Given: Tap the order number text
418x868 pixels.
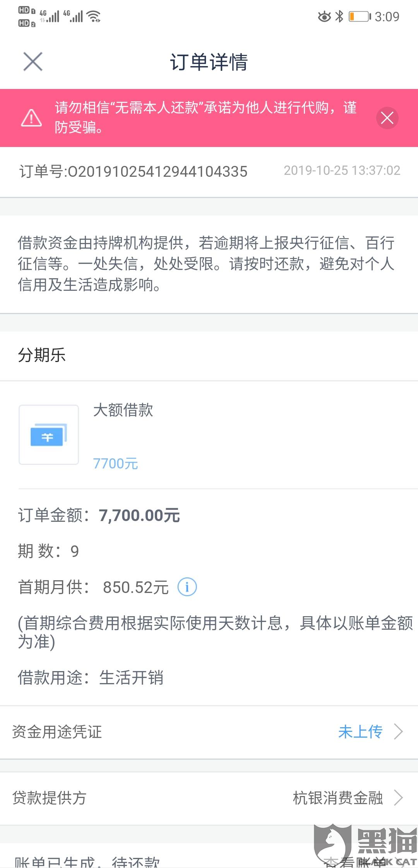Looking at the screenshot, I should 133,171.
